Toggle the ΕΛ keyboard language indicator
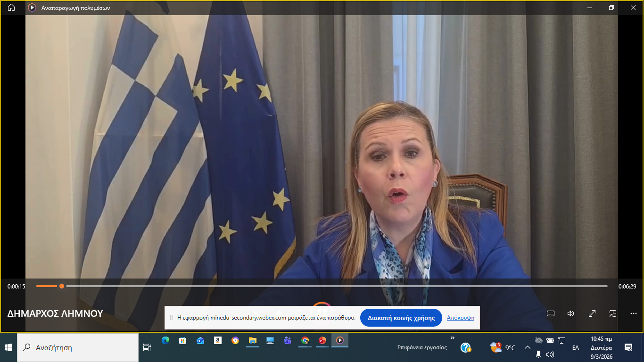This screenshot has height=362, width=644. point(575,348)
